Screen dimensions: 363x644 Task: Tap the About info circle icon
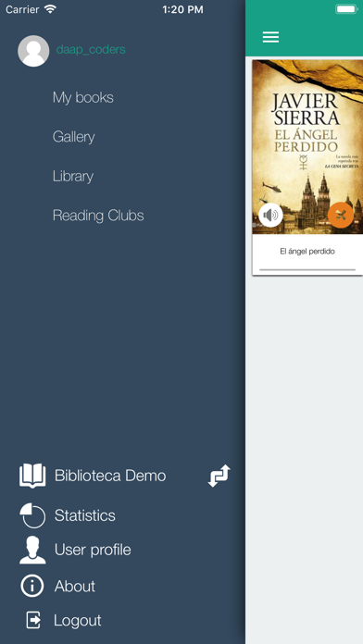pos(32,586)
